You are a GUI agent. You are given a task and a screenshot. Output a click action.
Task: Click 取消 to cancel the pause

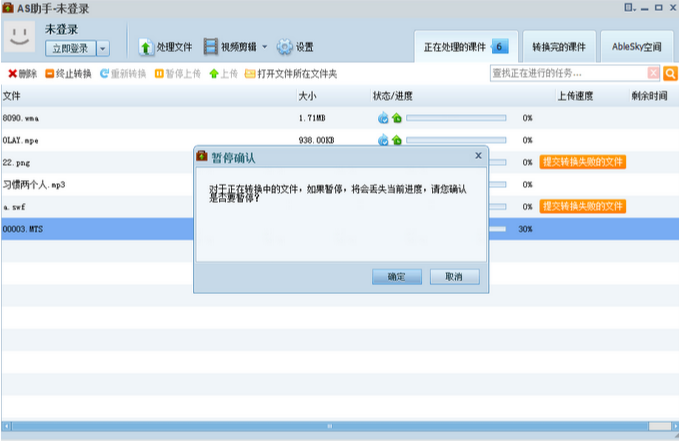(454, 277)
